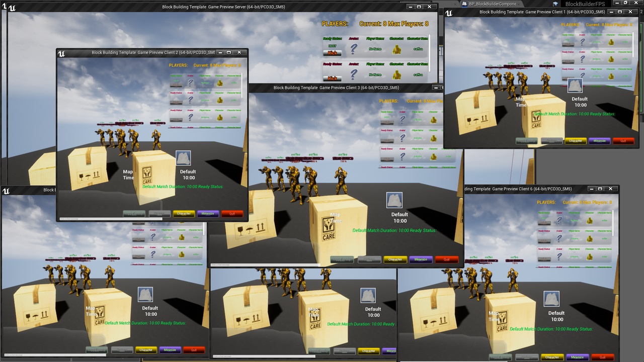Click first-row avatar question mark in Client 1
Image resolution: width=644 pixels, height=362 pixels.
[x=582, y=42]
